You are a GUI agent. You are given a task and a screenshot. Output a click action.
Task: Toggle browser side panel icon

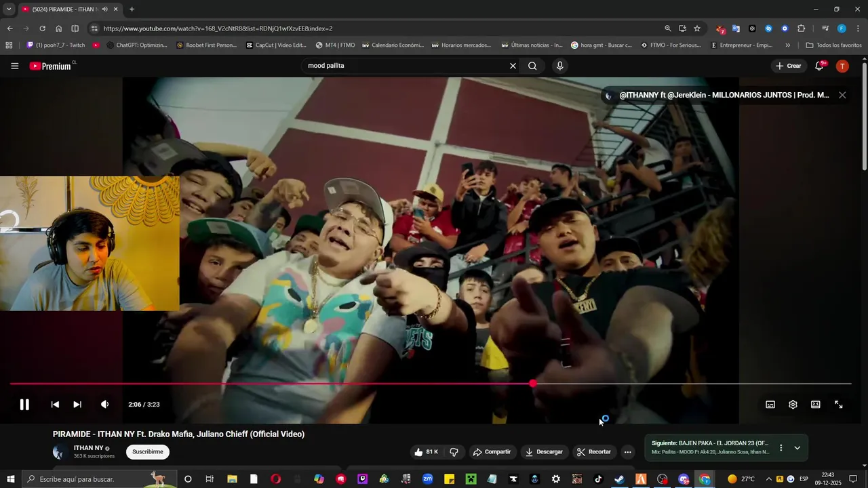pyautogui.click(x=75, y=28)
